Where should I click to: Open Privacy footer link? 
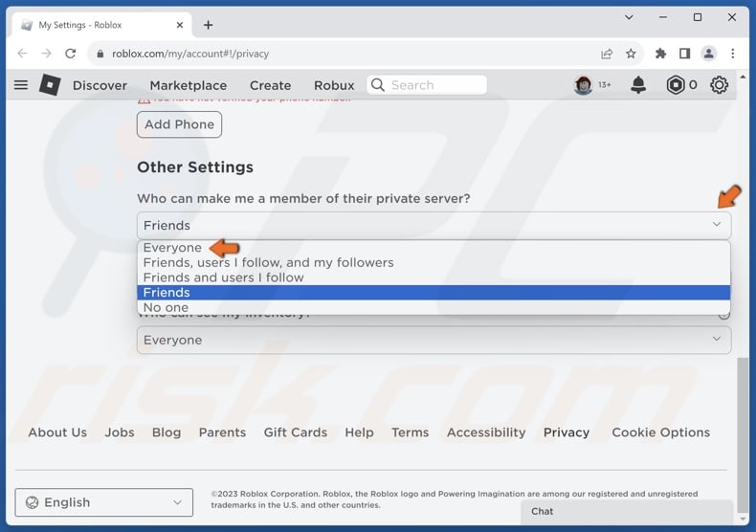(x=567, y=432)
